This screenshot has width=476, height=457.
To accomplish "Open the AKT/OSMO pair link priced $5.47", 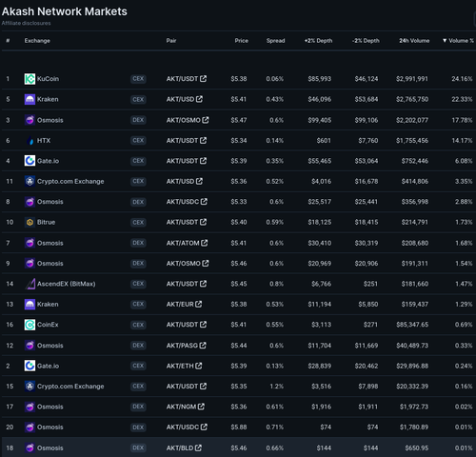I will (184, 120).
